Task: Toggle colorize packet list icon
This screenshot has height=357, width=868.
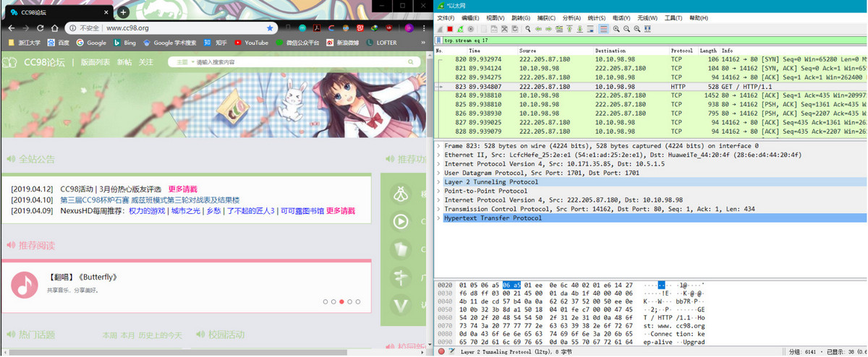Action: pos(603,29)
